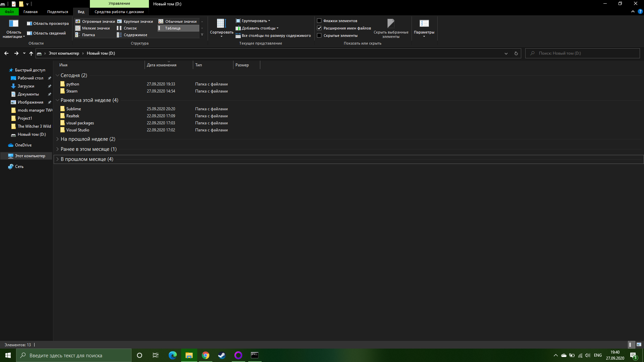The width and height of the screenshot is (644, 362).
Task: Select the Таблица view button
Action: coord(177,28)
